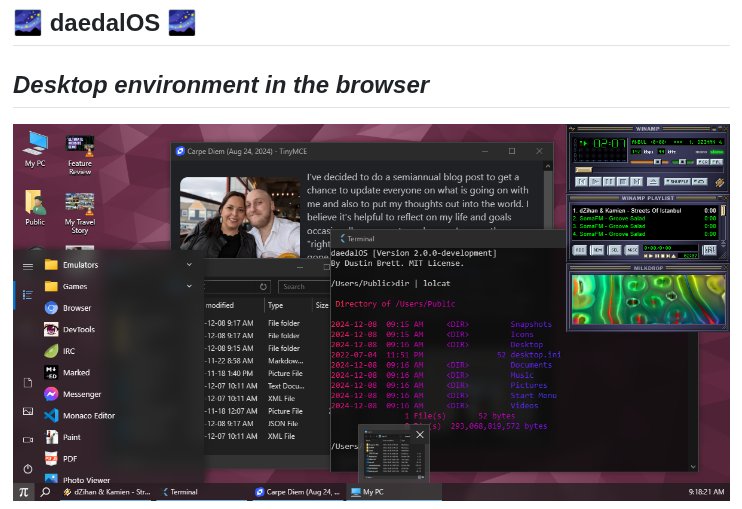The image size is (742, 509).
Task: Click the TinyMCE window vertical scrollbar
Action: (548, 196)
